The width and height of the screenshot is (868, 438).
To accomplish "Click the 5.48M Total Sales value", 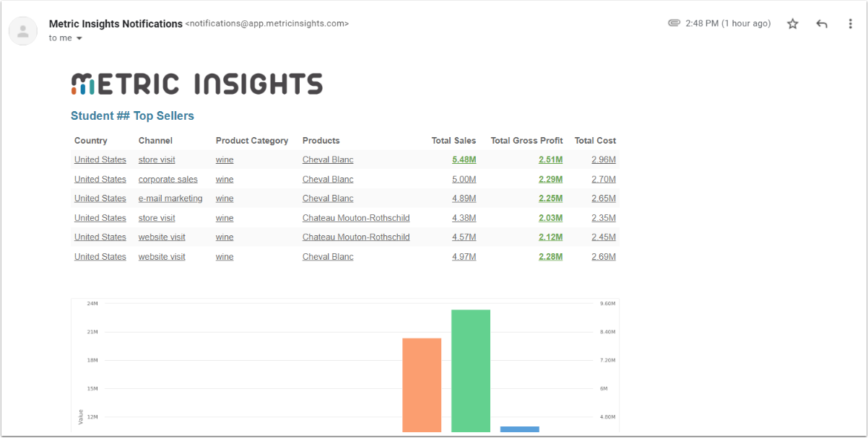I will coord(464,159).
